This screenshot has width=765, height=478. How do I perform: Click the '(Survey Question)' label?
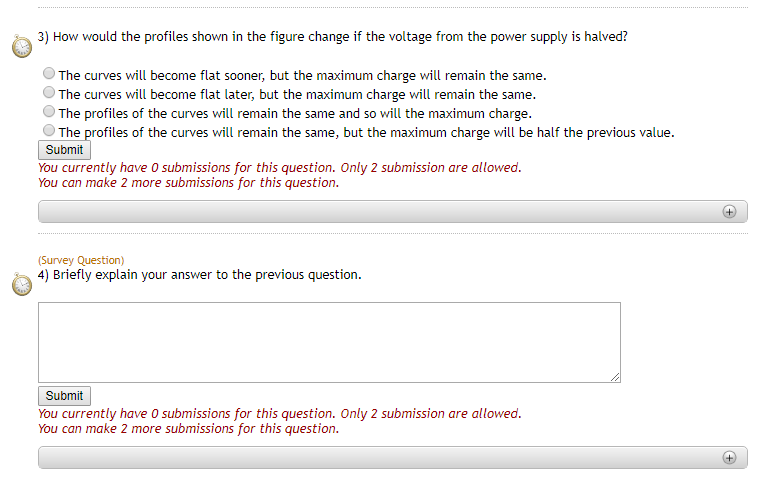point(81,261)
